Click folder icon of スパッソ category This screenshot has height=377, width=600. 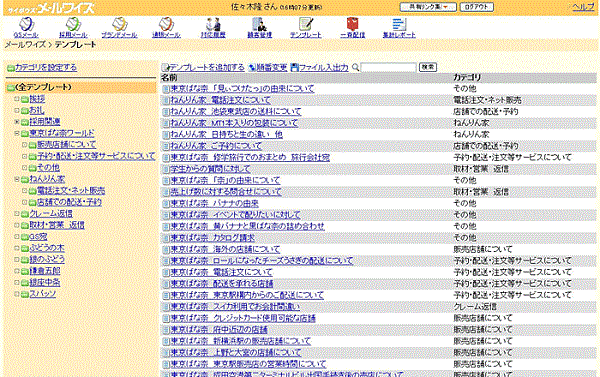25,294
